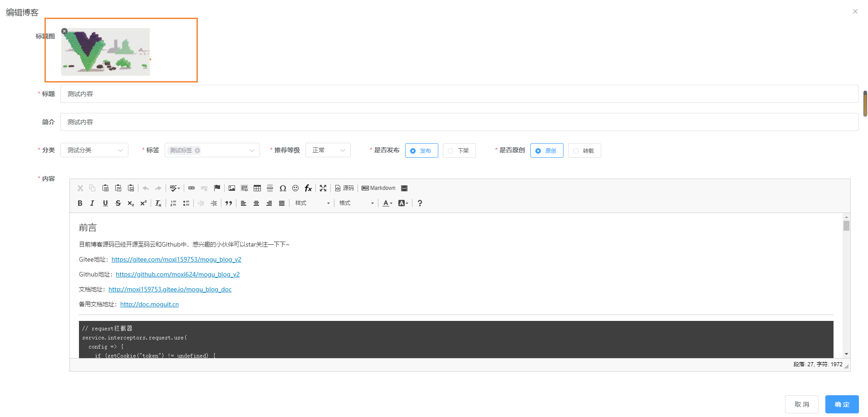This screenshot has width=868, height=417.
Task: Switch editor to Markdown mode
Action: 378,188
